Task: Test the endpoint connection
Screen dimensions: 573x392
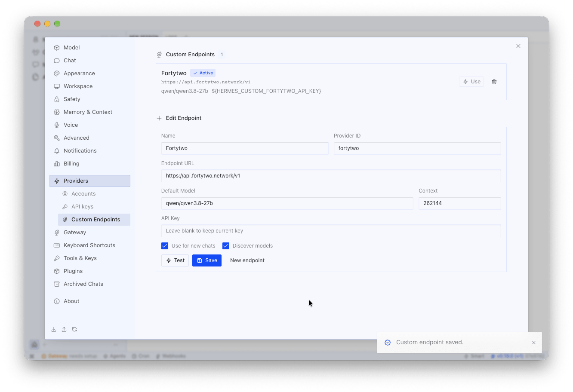Action: pos(175,260)
